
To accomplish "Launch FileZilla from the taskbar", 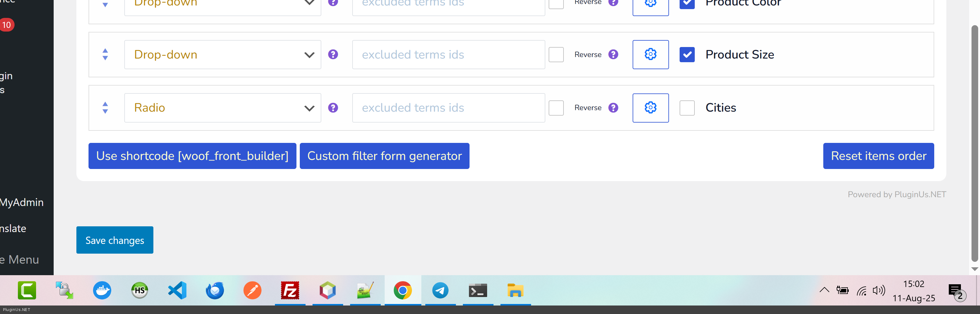I will pos(290,291).
